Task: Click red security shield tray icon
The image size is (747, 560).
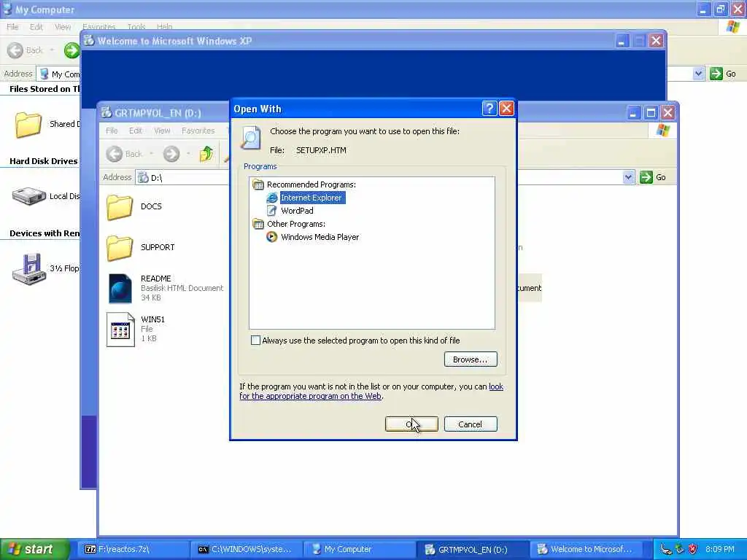Action: 693,549
